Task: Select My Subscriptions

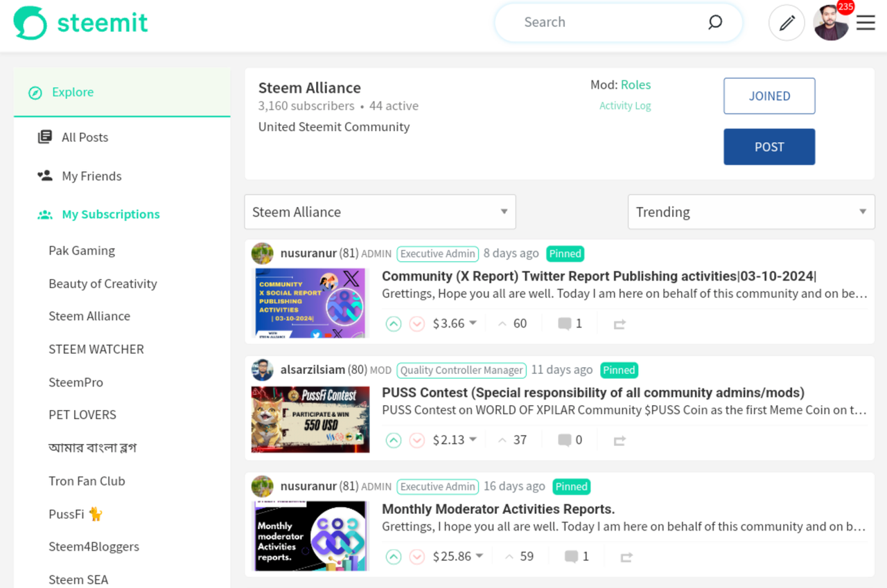Action: (x=111, y=215)
